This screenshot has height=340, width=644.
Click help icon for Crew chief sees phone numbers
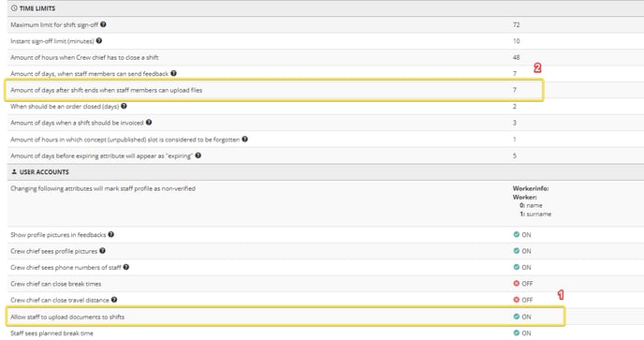pos(126,267)
